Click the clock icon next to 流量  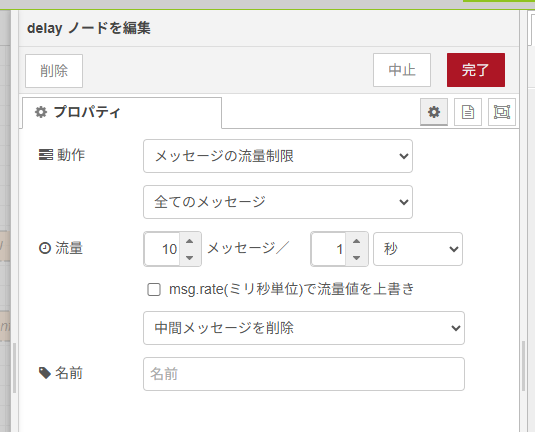45,248
